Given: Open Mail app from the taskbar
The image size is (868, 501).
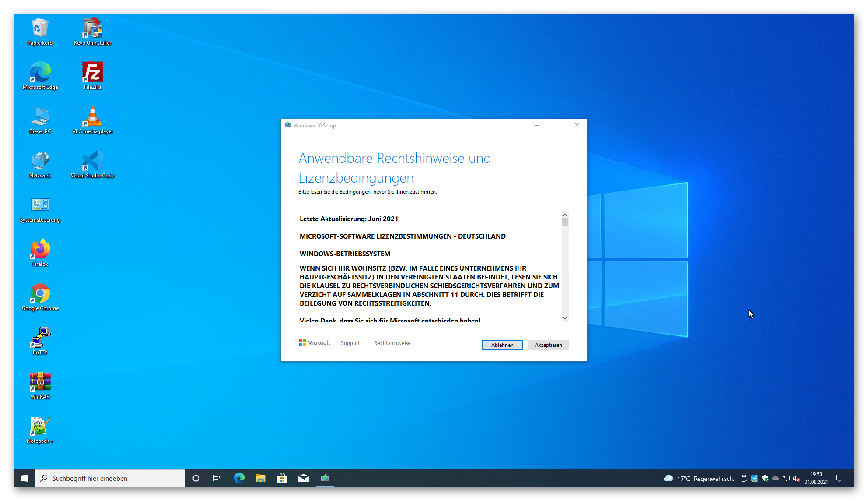Looking at the screenshot, I should coord(304,478).
